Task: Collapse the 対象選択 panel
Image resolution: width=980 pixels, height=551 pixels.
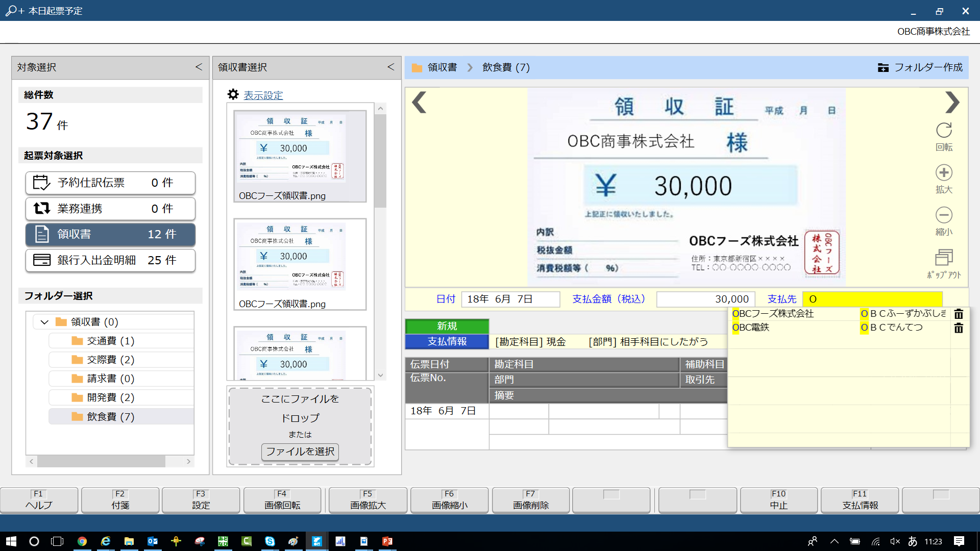Action: point(199,67)
